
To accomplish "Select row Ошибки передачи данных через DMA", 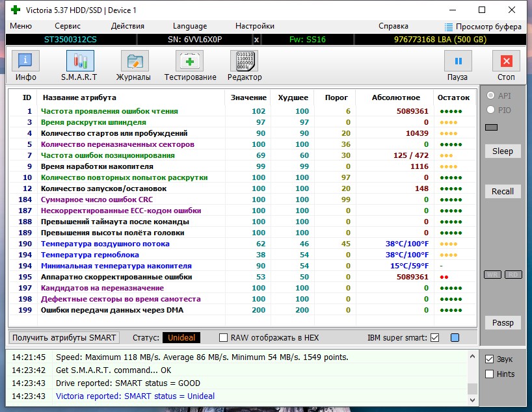I will (x=242, y=310).
